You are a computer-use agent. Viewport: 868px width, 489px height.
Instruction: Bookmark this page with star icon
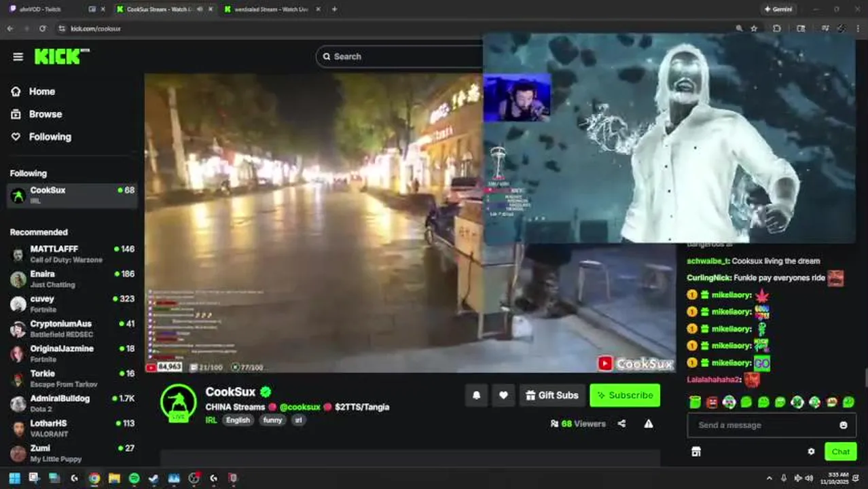[754, 29]
